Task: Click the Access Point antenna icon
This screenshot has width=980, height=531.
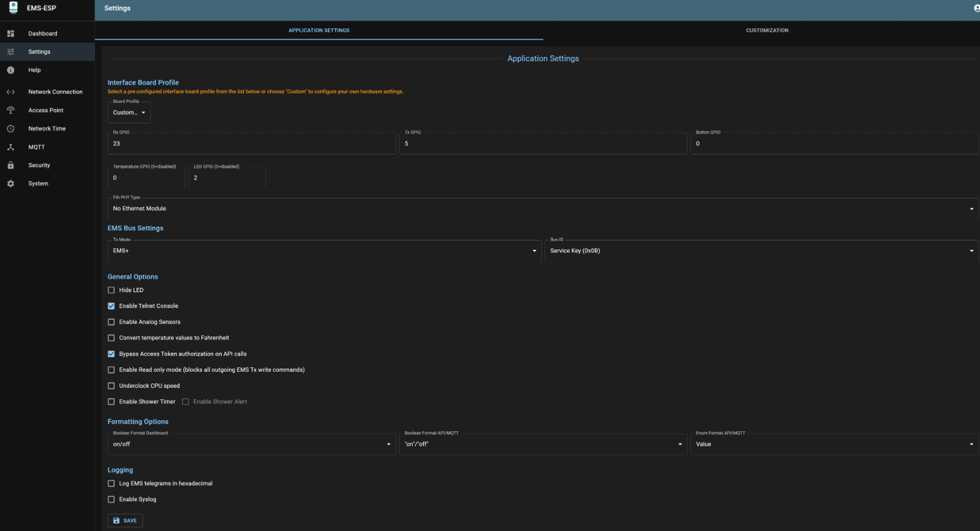Action: (x=10, y=110)
